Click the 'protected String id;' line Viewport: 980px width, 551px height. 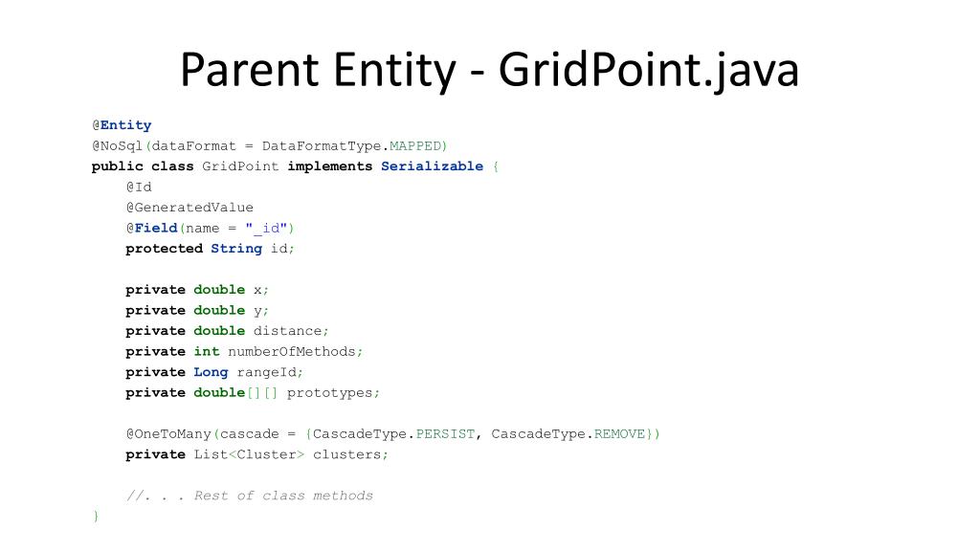tap(210, 249)
